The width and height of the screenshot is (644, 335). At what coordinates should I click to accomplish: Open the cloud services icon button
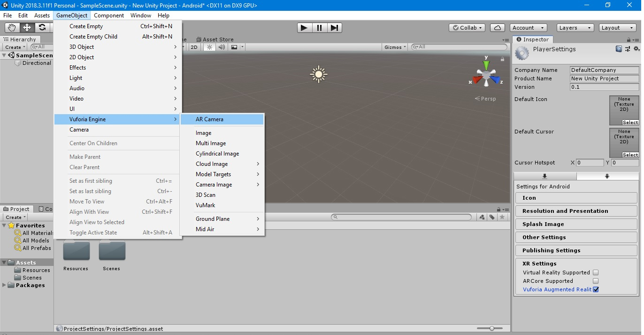click(498, 28)
